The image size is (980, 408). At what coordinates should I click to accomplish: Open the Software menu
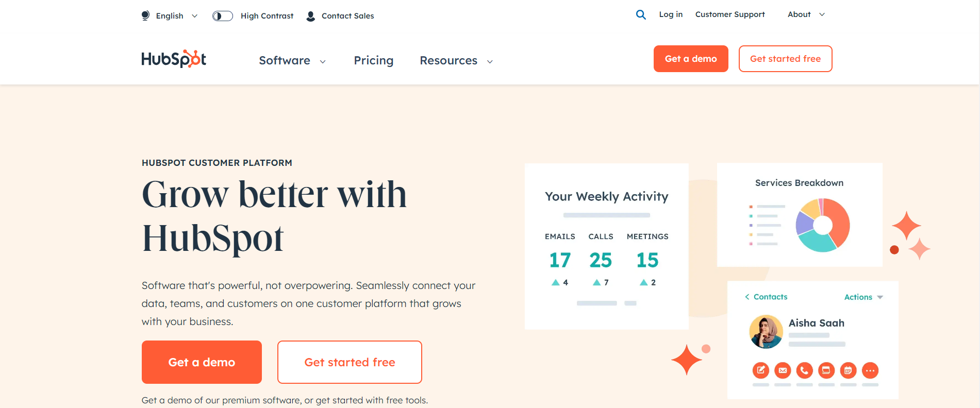[x=291, y=60]
